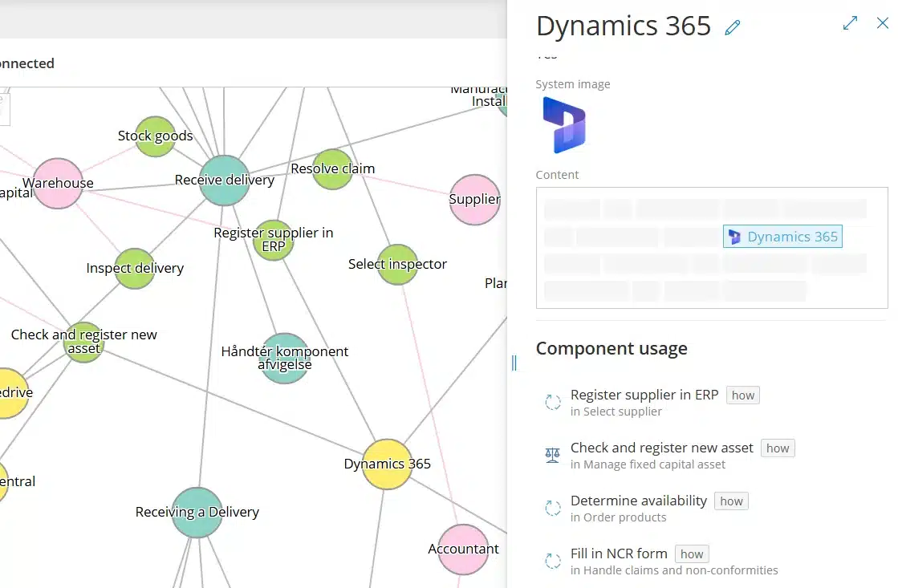
Task: Click 'in Select supplier' text
Action: [x=616, y=412]
